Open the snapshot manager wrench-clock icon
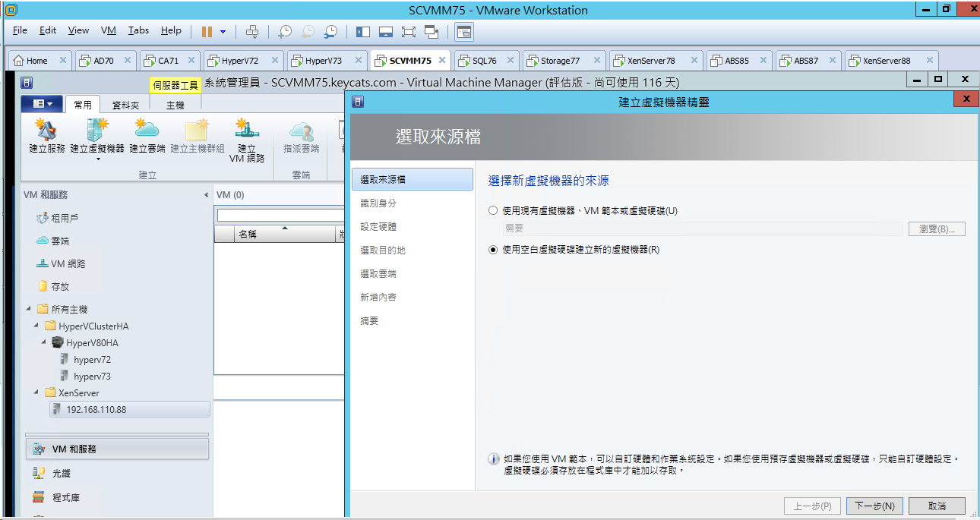 [x=330, y=32]
